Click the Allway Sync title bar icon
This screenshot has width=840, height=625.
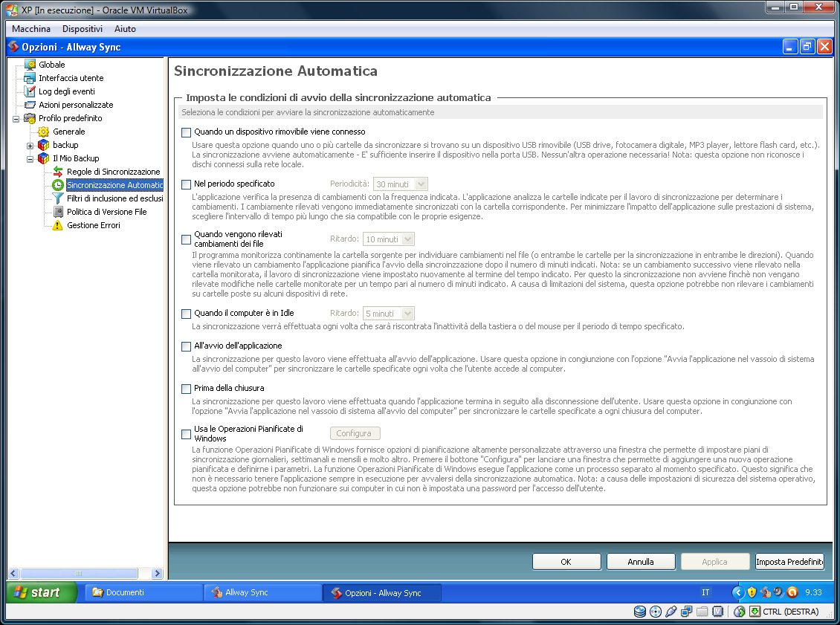coord(14,47)
